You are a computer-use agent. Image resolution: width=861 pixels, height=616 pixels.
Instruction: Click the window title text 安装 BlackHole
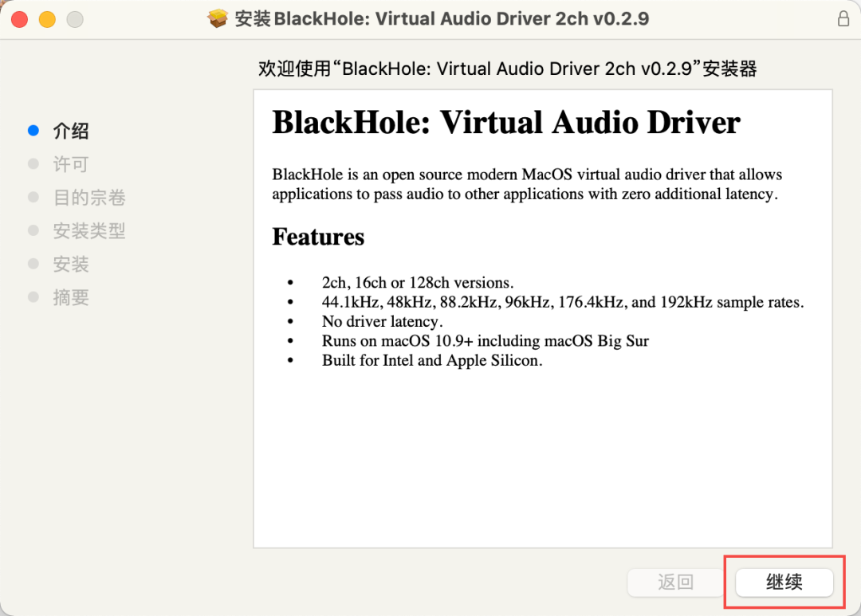pyautogui.click(x=442, y=18)
